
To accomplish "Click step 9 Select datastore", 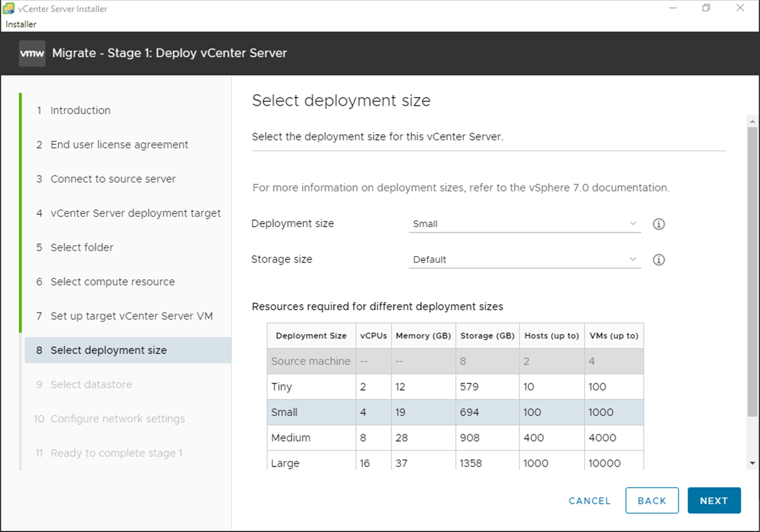I will tap(91, 385).
